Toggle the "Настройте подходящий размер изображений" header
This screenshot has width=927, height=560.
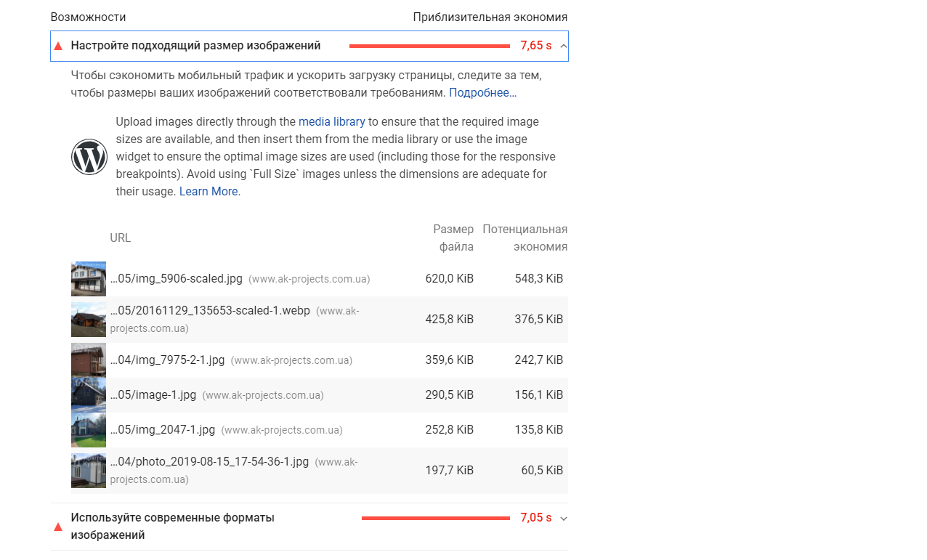[195, 46]
